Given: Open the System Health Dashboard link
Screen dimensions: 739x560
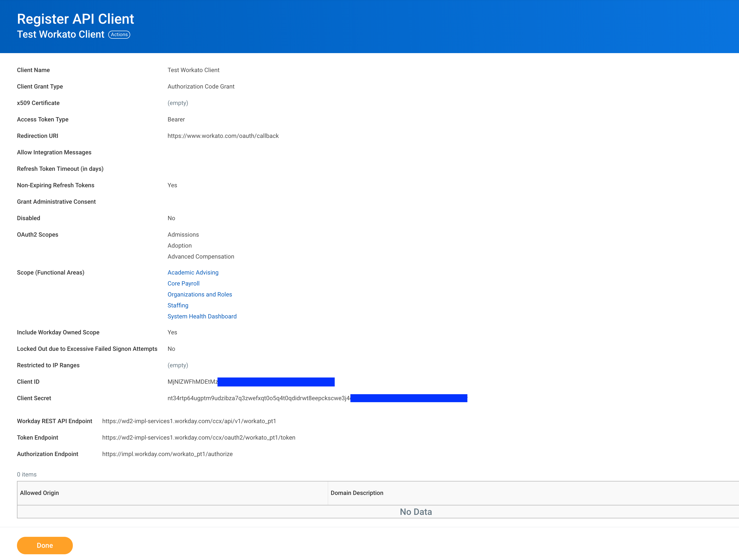Looking at the screenshot, I should (x=202, y=317).
